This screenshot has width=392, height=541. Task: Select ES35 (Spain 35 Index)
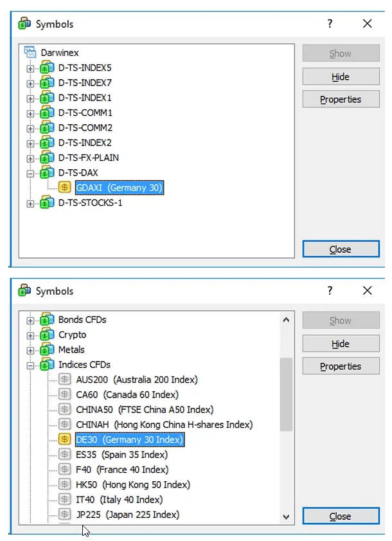tap(121, 455)
